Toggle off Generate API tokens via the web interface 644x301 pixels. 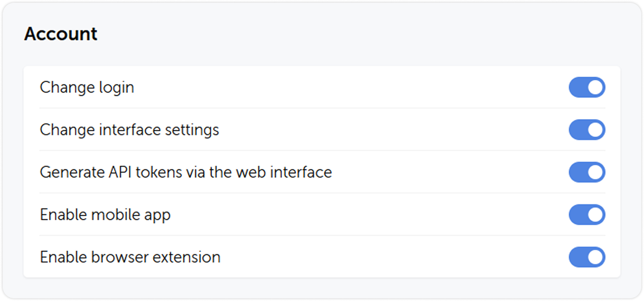click(587, 172)
